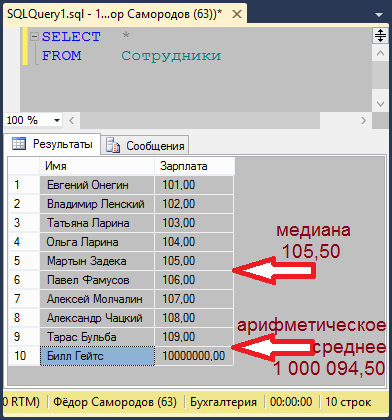Click the Results tab grid icon

(x=19, y=143)
